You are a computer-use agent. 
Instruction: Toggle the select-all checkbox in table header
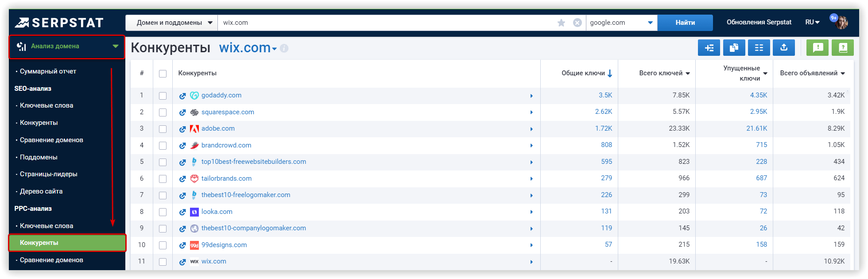(x=163, y=74)
